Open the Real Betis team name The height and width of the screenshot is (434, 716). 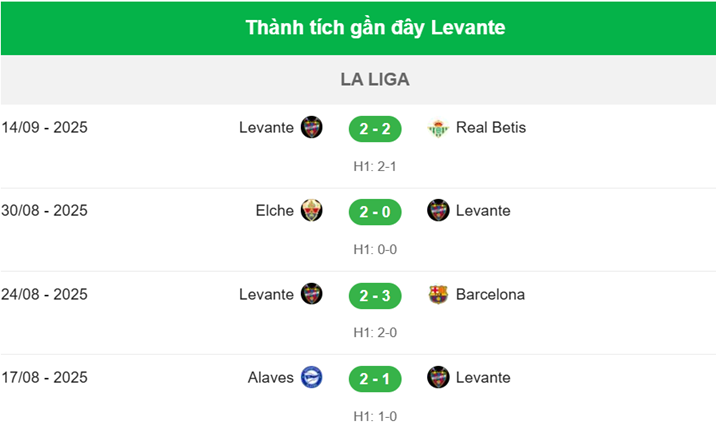490,128
